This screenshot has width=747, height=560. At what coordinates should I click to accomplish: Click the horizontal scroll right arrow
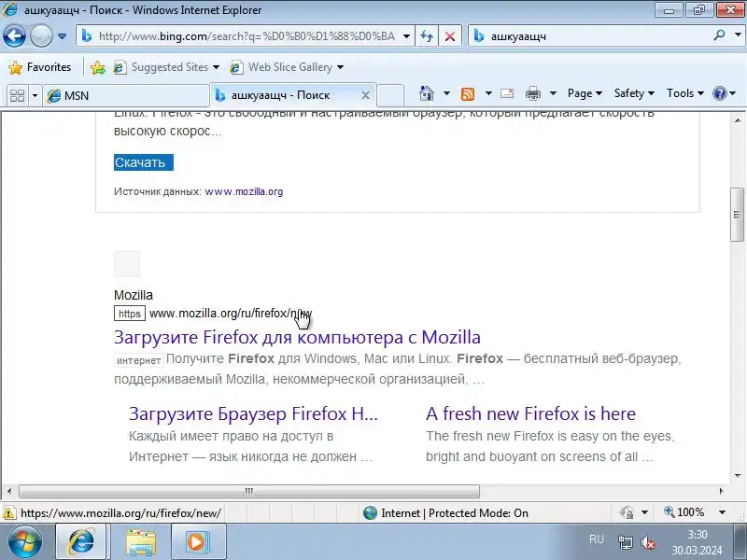pyautogui.click(x=721, y=491)
